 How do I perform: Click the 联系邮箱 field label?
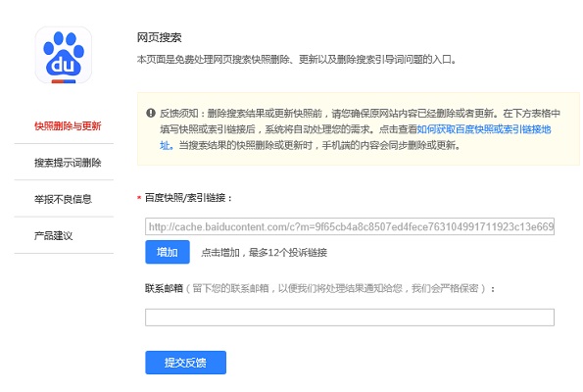coord(164,288)
